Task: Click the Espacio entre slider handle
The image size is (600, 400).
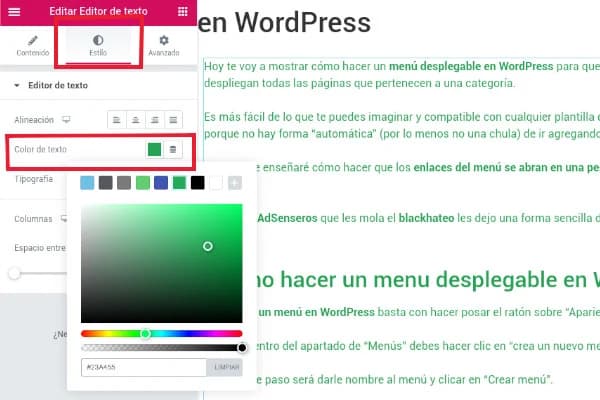Action: click(x=14, y=273)
